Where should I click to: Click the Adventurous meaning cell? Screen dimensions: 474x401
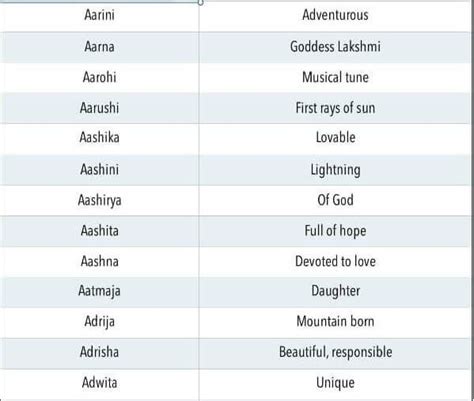[x=335, y=15]
